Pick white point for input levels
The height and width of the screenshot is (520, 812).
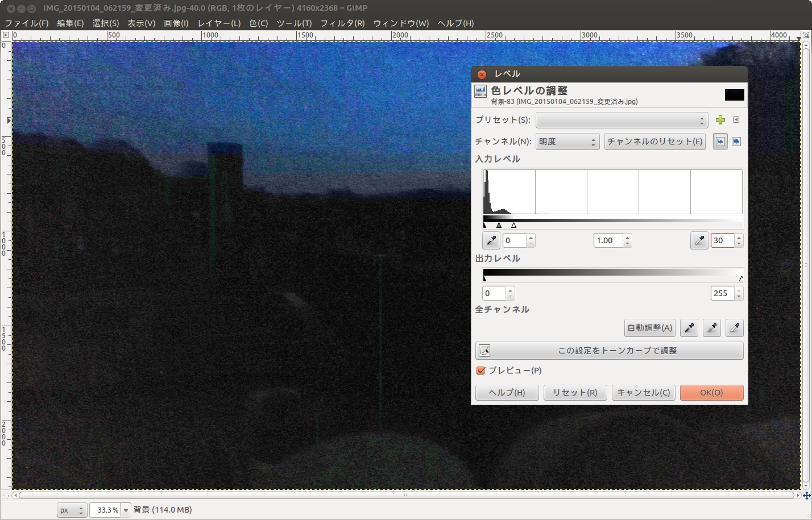[699, 240]
